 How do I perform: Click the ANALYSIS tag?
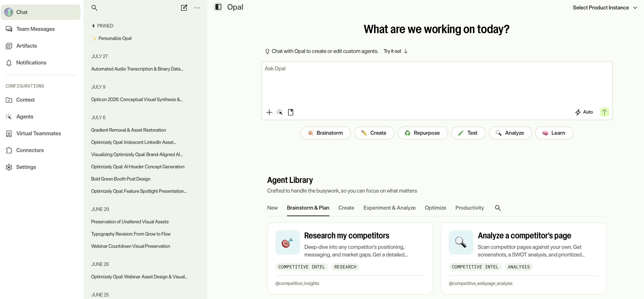pyautogui.click(x=519, y=267)
